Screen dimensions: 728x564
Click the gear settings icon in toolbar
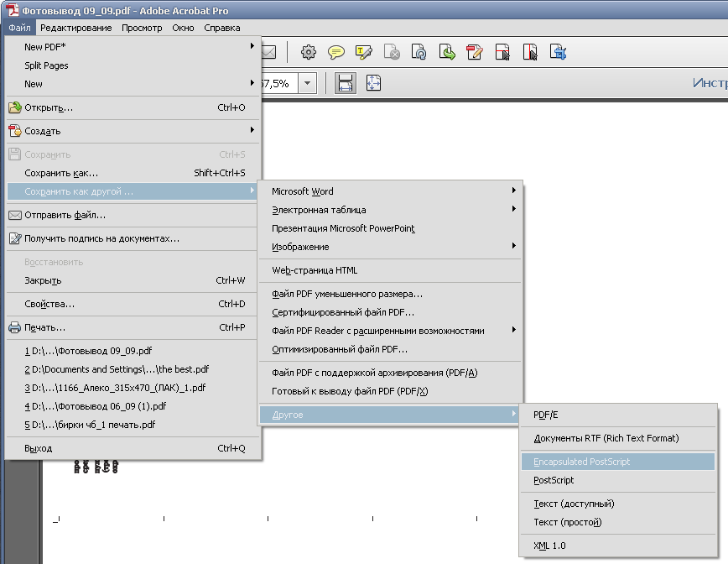click(x=309, y=52)
